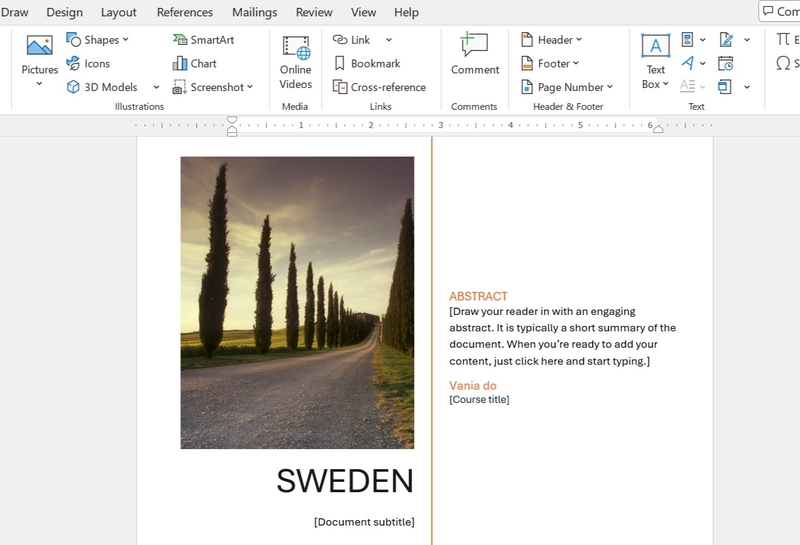Screen dimensions: 800x545
Task: Click the Link button
Action: pos(351,39)
